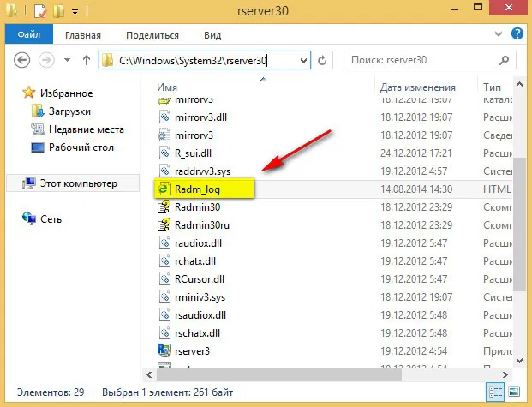Expand the ribbon with the chevron
Image resolution: width=532 pixels, height=407 pixels.
coord(499,33)
